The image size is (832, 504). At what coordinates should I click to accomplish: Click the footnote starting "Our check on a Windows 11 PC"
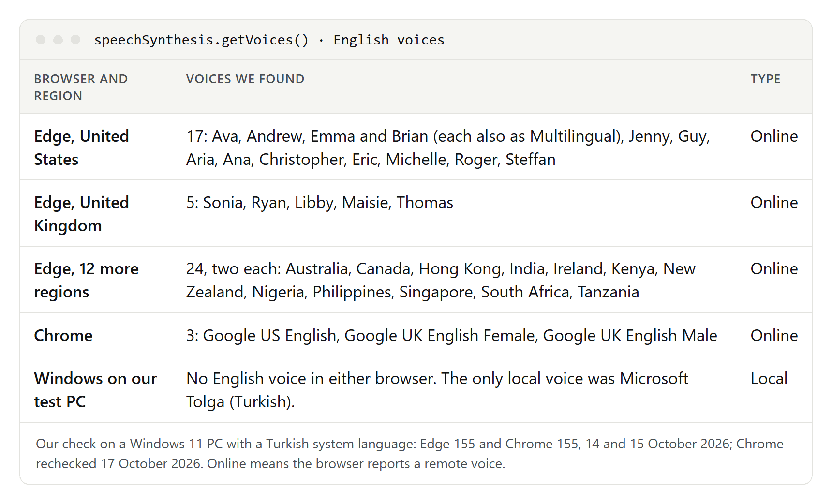click(x=410, y=453)
